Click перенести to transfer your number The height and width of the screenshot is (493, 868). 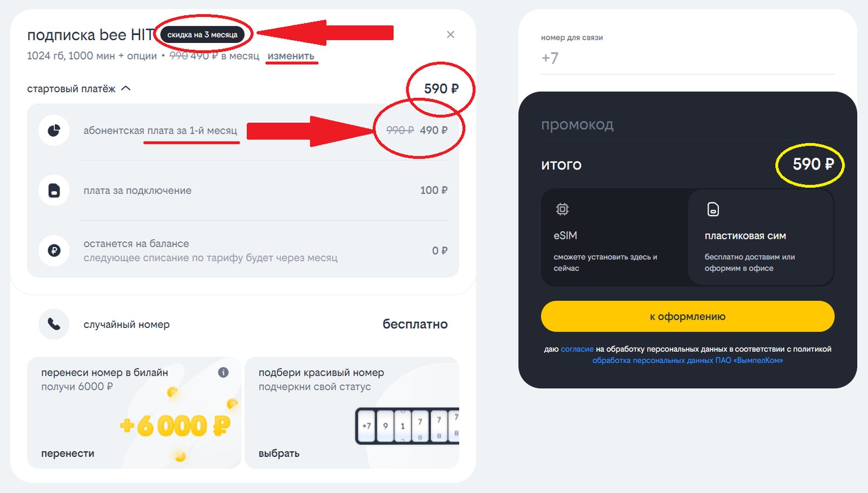[x=68, y=453]
